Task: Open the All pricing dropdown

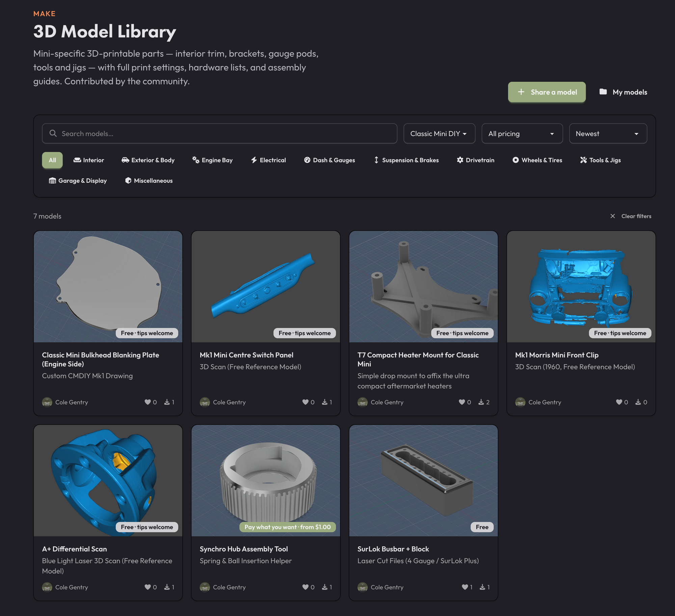Action: click(x=522, y=133)
